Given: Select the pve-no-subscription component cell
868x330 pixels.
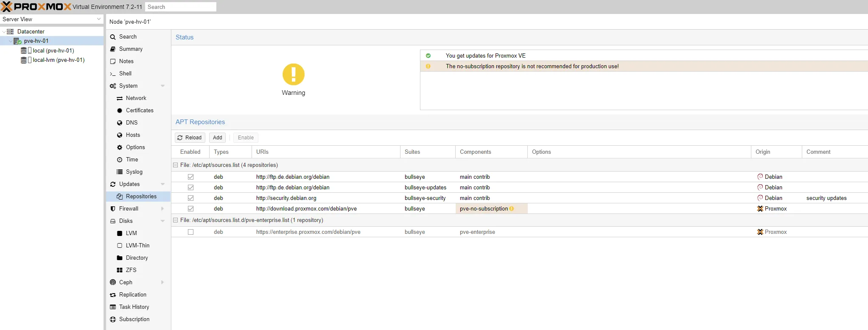Looking at the screenshot, I should pyautogui.click(x=491, y=209).
